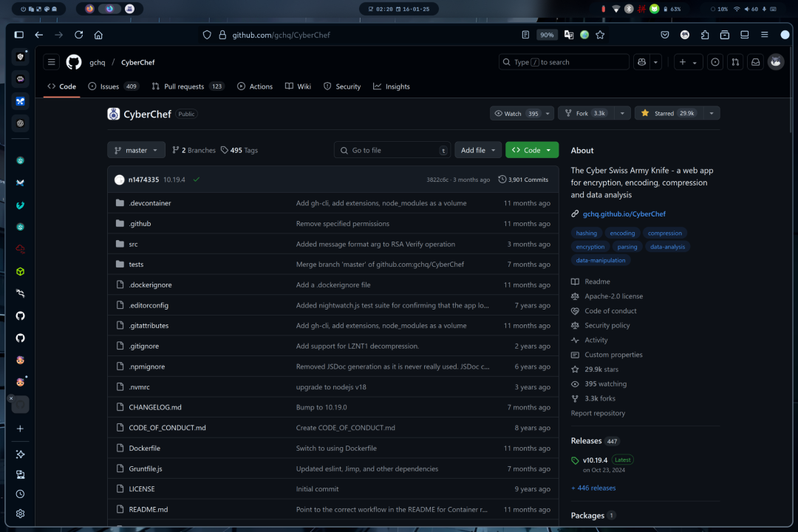Image resolution: width=798 pixels, height=532 pixels.
Task: Set page zoom via 90% indicator
Action: click(547, 35)
